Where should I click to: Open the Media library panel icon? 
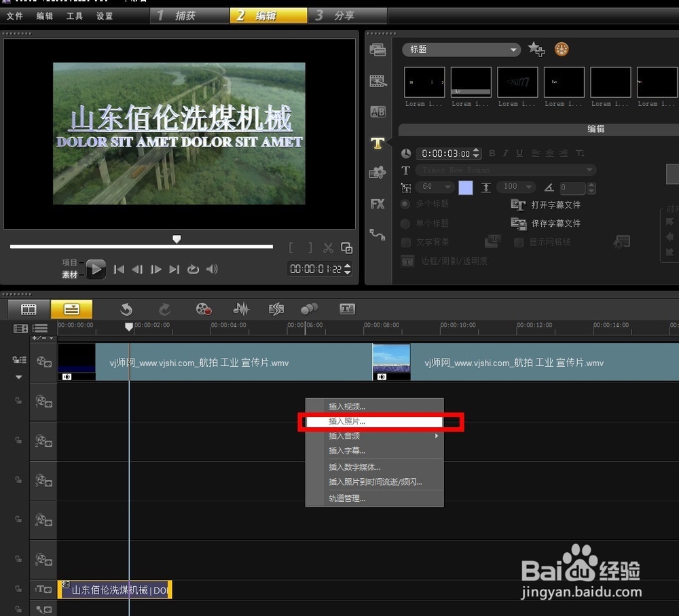(x=378, y=50)
